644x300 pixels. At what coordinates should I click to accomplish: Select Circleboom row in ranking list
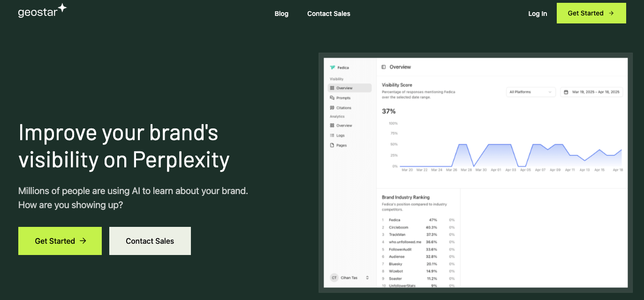click(x=418, y=227)
